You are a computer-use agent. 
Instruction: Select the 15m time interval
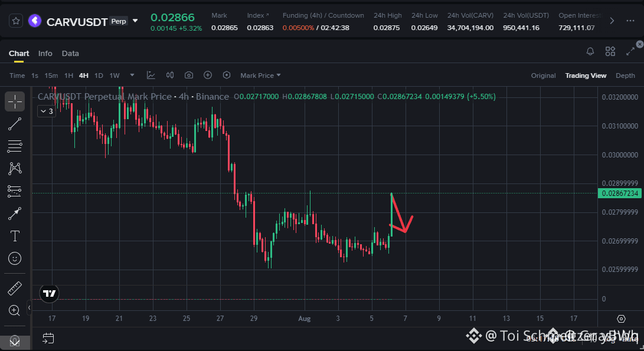click(51, 76)
